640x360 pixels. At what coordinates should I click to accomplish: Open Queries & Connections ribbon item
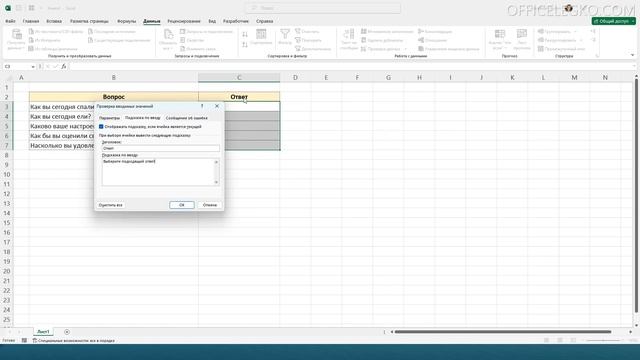(x=207, y=31)
